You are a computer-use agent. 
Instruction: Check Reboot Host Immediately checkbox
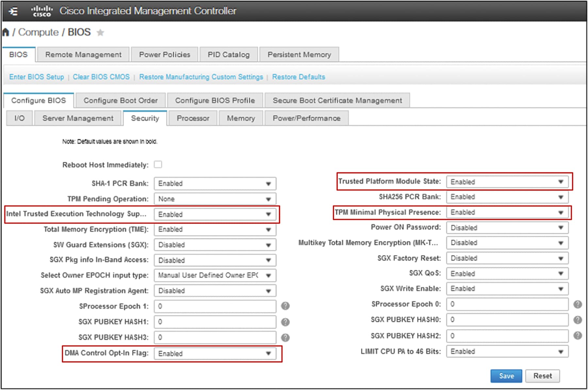tap(158, 164)
